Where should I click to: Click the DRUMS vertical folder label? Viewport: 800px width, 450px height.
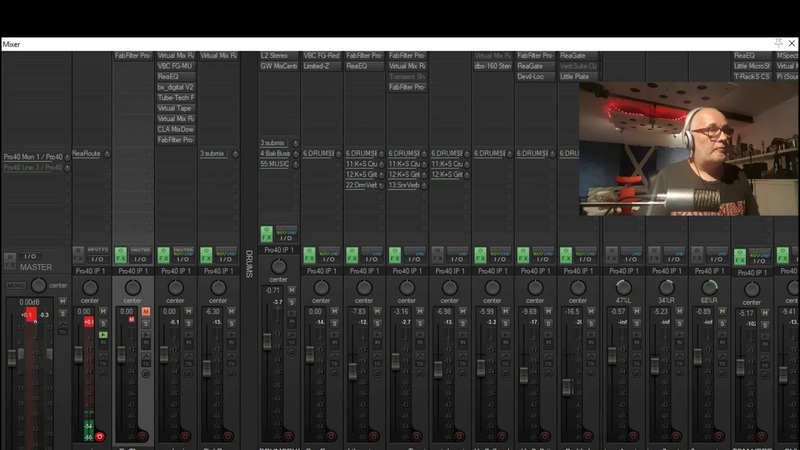click(249, 264)
